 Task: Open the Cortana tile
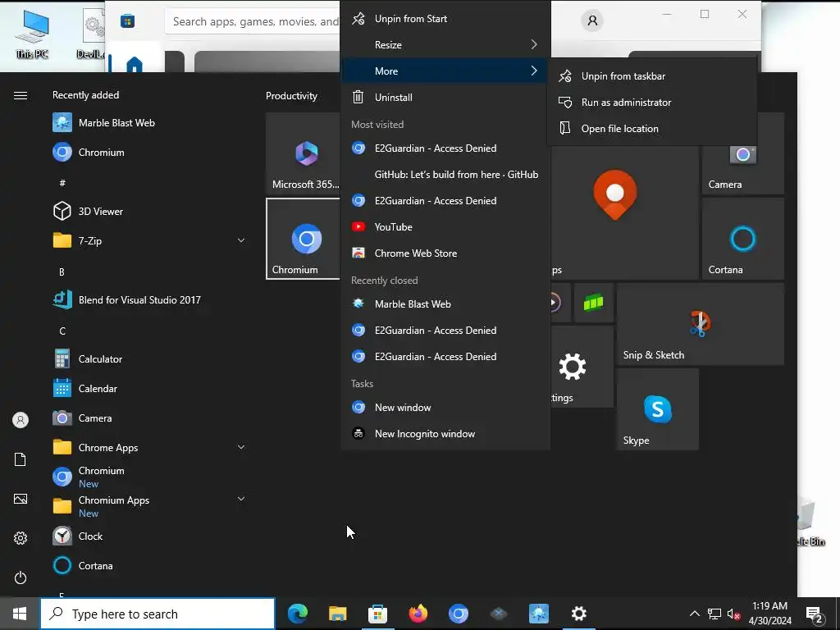(743, 239)
